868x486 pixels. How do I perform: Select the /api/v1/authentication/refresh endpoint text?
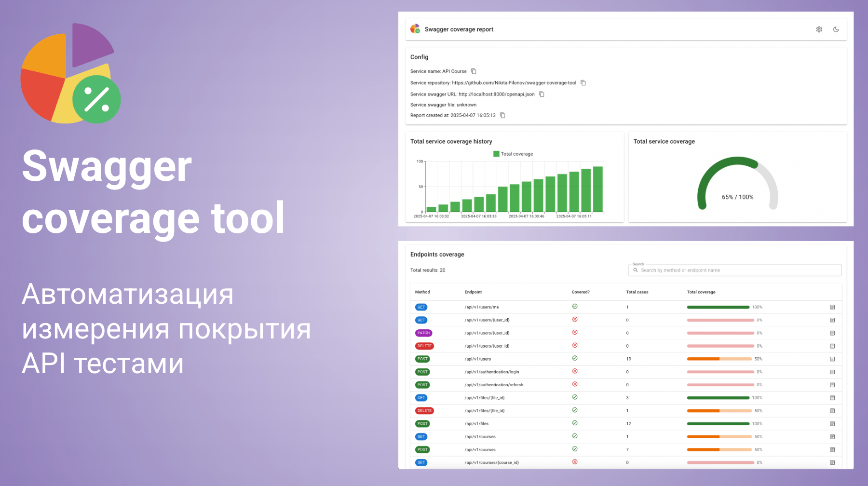click(x=494, y=385)
